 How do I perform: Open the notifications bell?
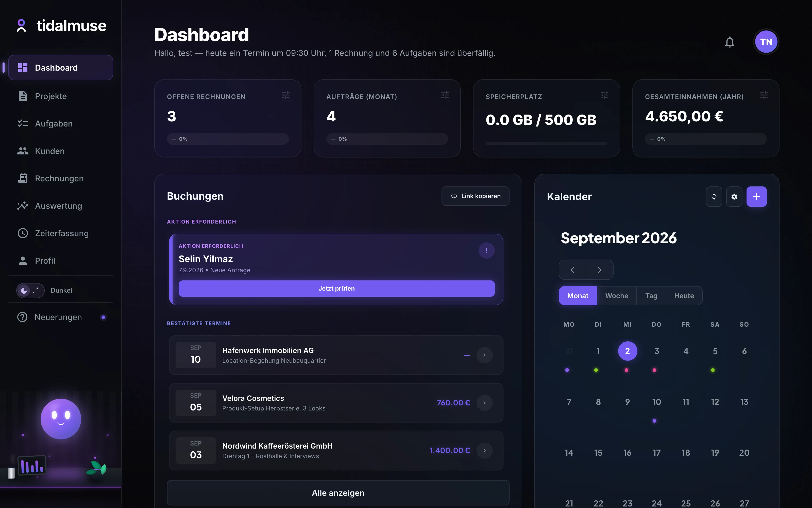tap(730, 42)
